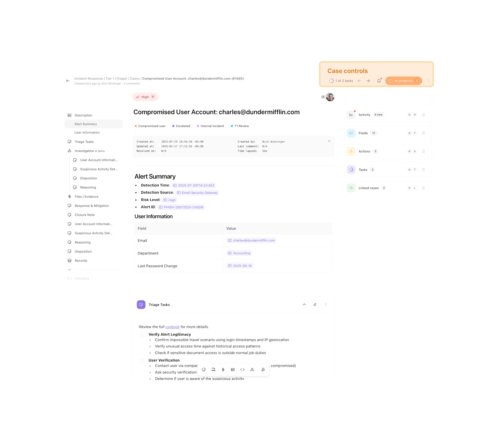
Task: Click the Actions lightning bolt icon
Action: pyautogui.click(x=351, y=152)
